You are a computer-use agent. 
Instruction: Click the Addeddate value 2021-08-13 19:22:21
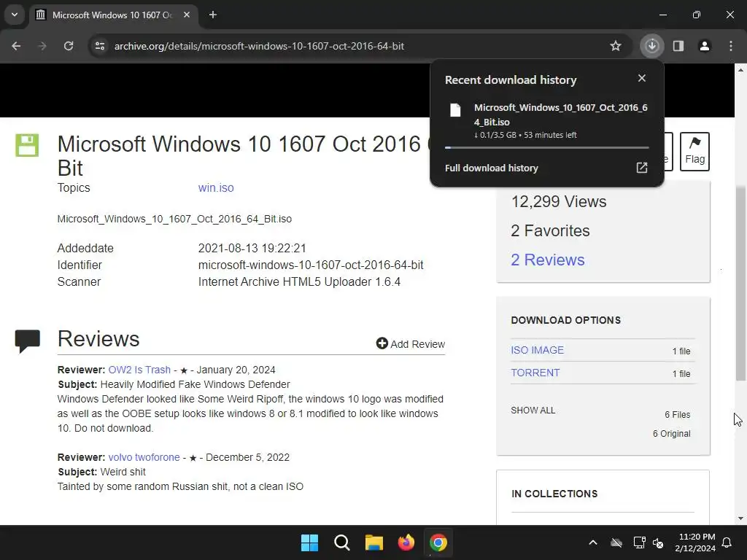[x=252, y=249]
